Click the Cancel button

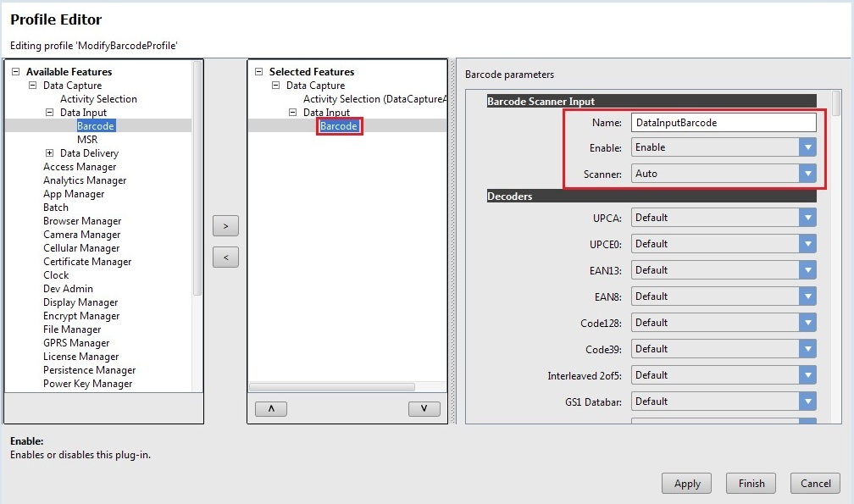815,484
